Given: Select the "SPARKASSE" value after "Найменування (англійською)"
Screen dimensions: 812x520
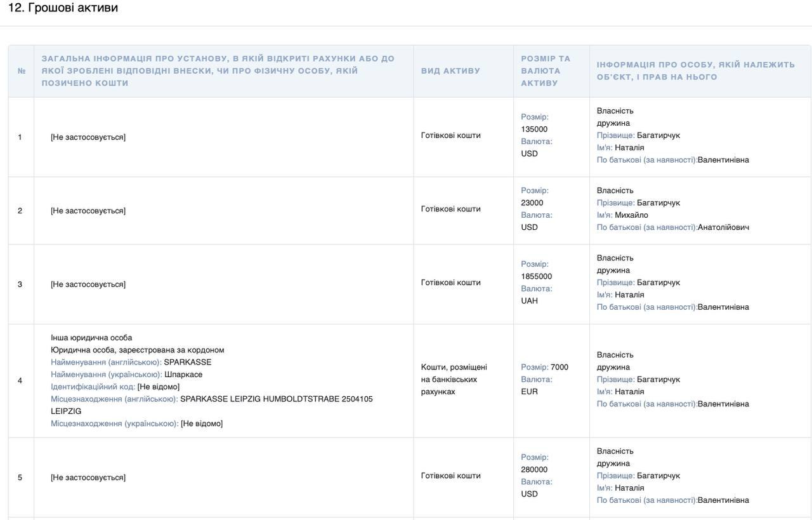Looking at the screenshot, I should click(x=188, y=363).
